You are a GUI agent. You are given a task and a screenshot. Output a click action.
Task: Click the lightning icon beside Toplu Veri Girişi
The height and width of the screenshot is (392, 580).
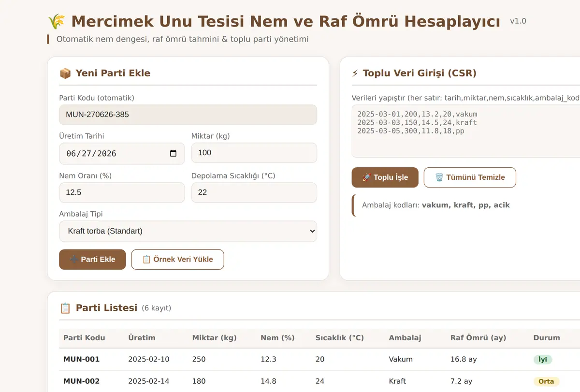click(x=355, y=73)
